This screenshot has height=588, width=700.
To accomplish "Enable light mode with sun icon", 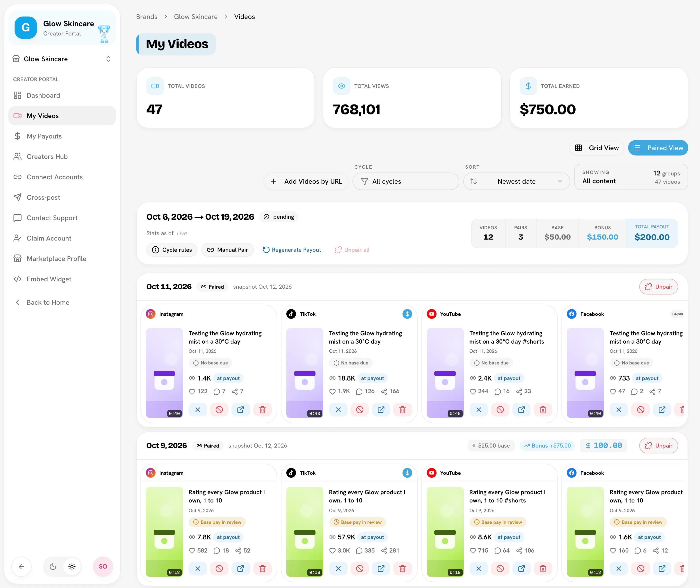I will click(x=72, y=566).
